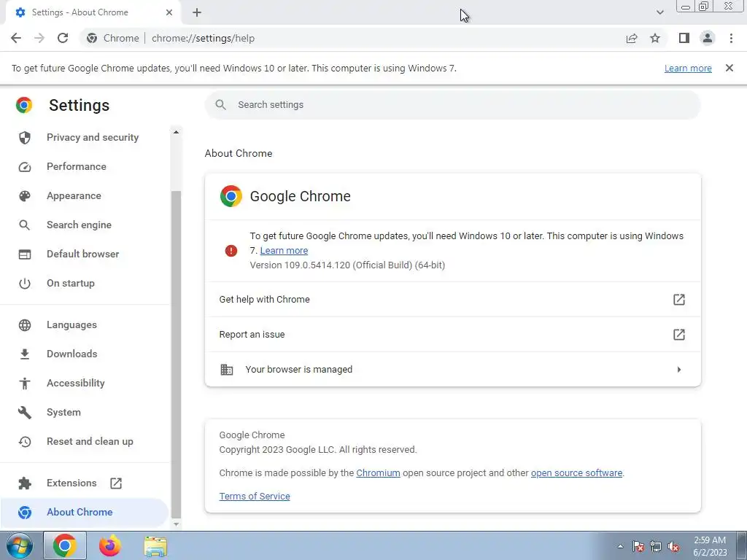Click the red error icon near version info
The image size is (747, 560).
pyautogui.click(x=231, y=251)
